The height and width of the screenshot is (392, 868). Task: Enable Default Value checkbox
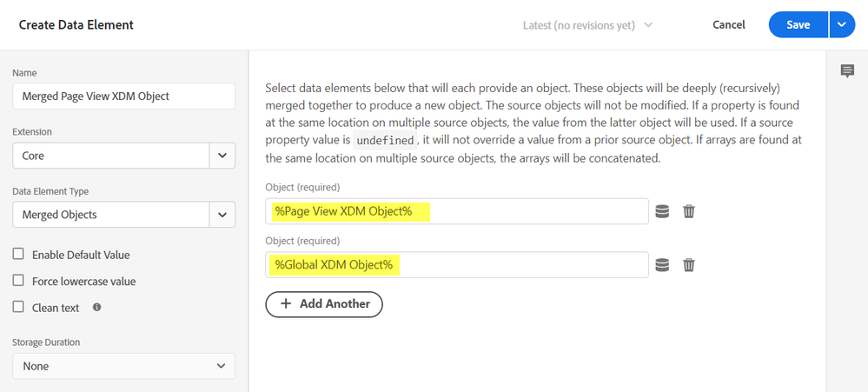click(x=18, y=255)
